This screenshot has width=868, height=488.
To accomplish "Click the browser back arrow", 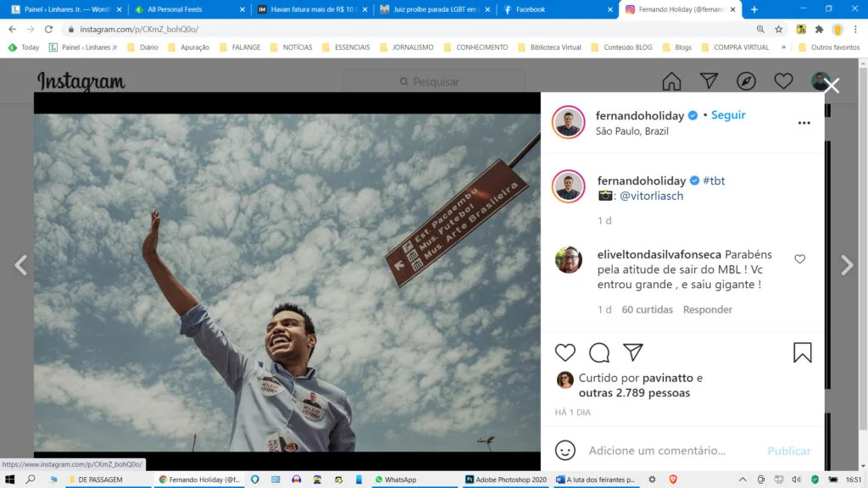I will click(x=12, y=30).
